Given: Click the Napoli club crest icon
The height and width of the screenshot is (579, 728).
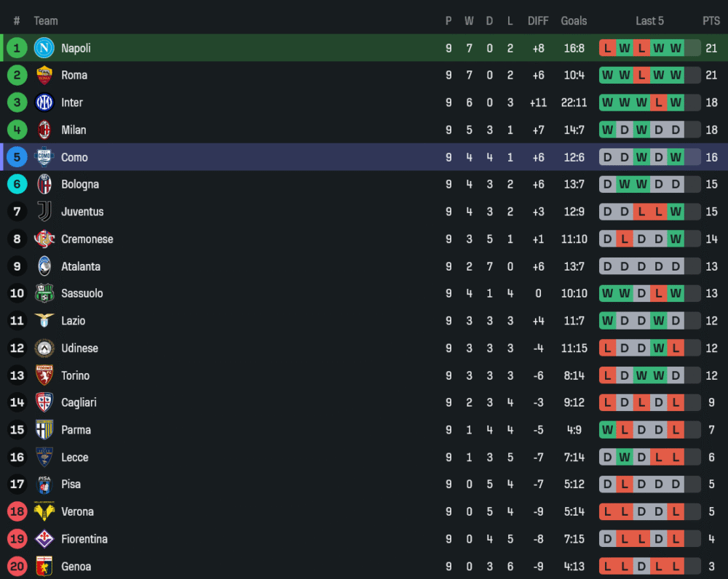Looking at the screenshot, I should click(x=44, y=48).
